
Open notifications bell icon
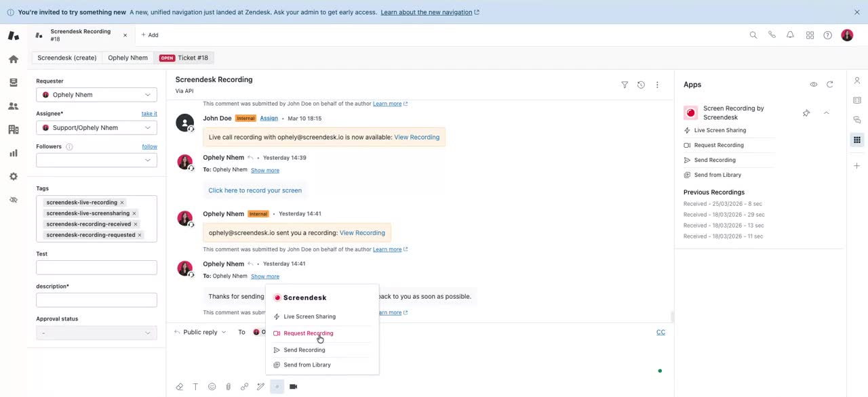pos(790,35)
